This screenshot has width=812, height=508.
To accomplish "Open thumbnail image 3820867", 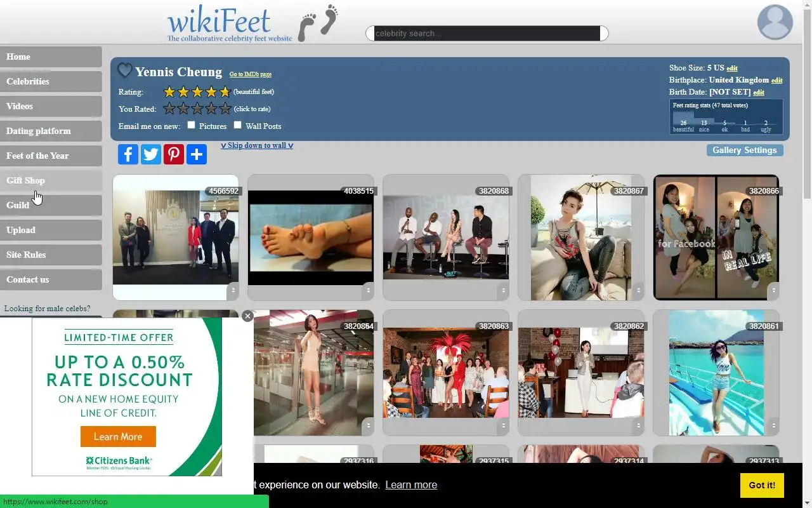I will 581,237.
